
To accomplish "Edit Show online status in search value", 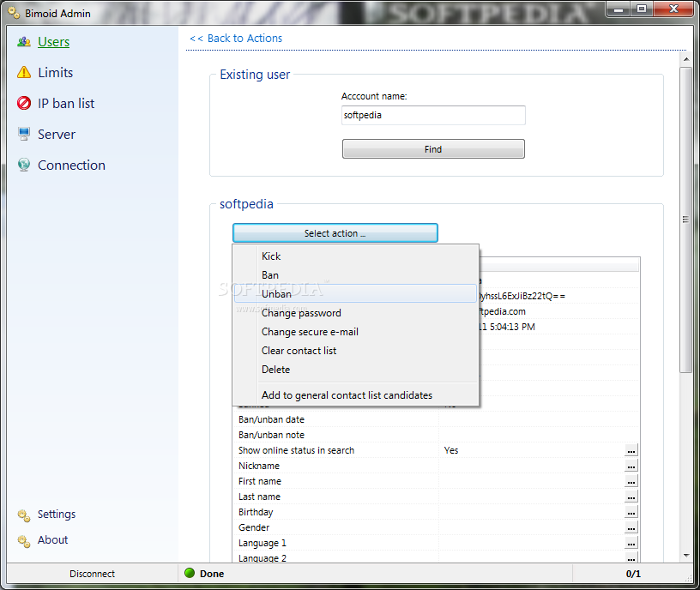I will coord(631,450).
